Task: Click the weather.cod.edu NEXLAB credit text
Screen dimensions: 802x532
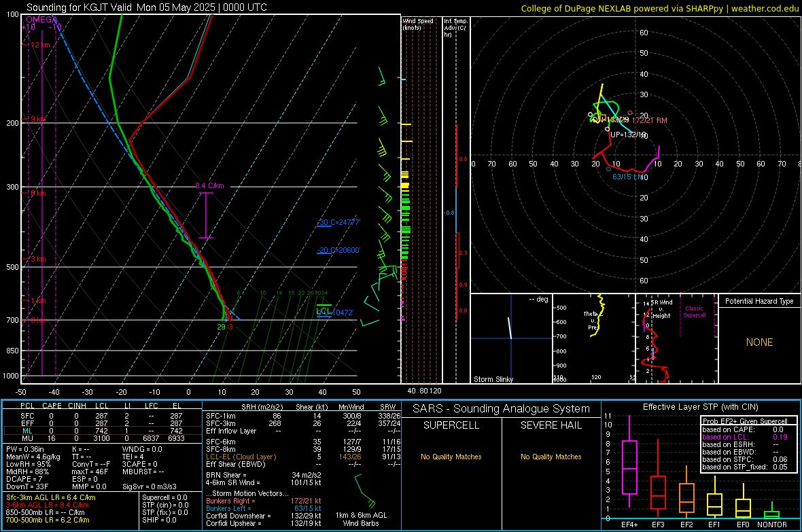Action: pos(660,8)
